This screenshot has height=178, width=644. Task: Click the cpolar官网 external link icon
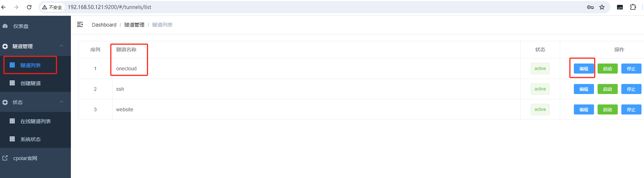point(5,158)
